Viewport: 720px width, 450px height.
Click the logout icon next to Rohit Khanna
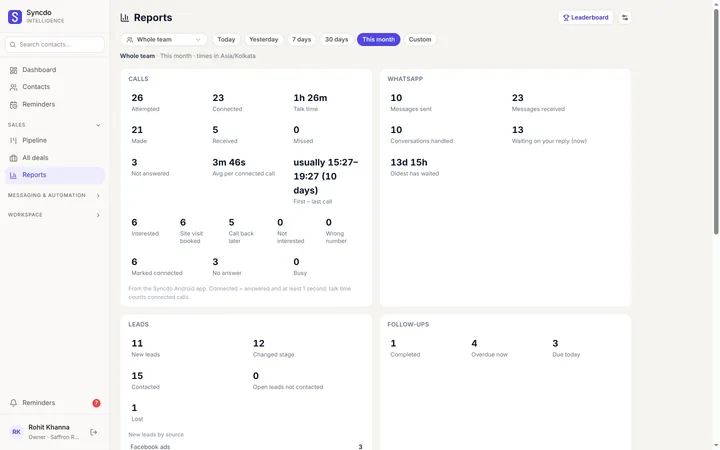[x=93, y=432]
